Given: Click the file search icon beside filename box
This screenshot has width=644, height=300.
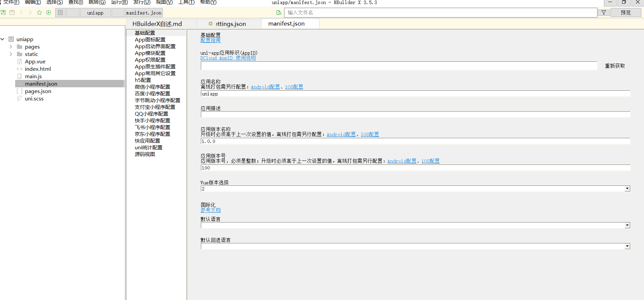Looking at the screenshot, I should point(279,13).
